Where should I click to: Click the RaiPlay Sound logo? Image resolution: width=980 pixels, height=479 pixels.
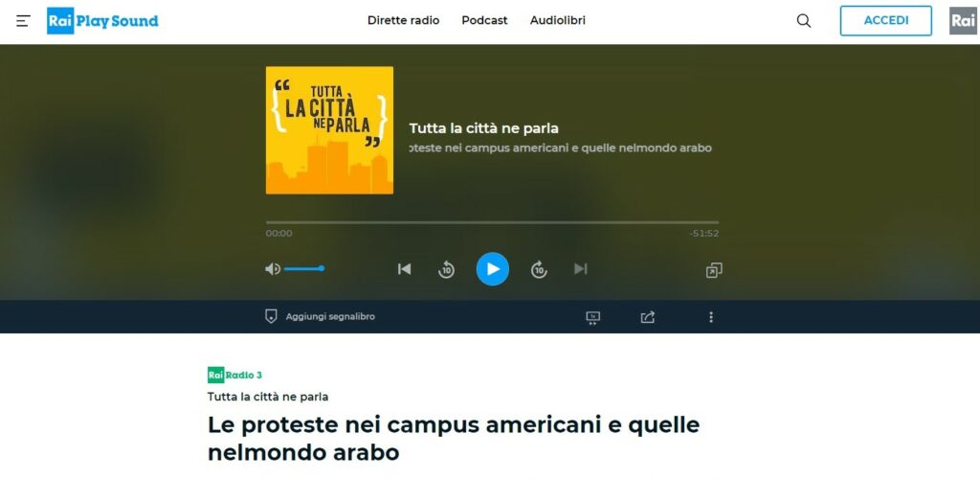click(102, 21)
